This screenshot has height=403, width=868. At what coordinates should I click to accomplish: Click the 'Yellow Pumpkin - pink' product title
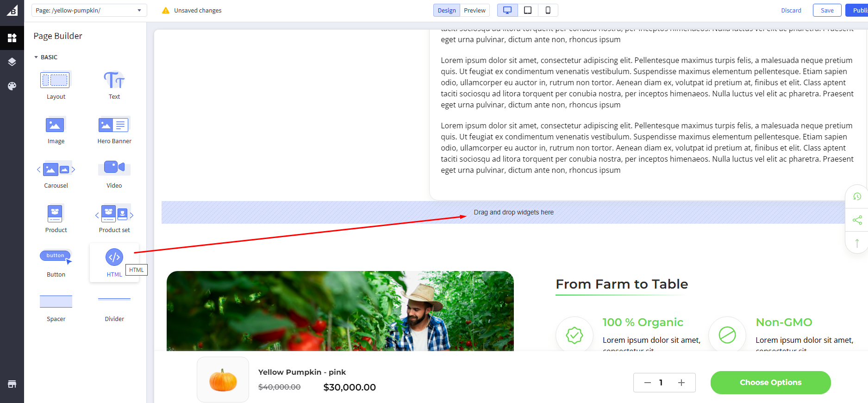coord(302,372)
